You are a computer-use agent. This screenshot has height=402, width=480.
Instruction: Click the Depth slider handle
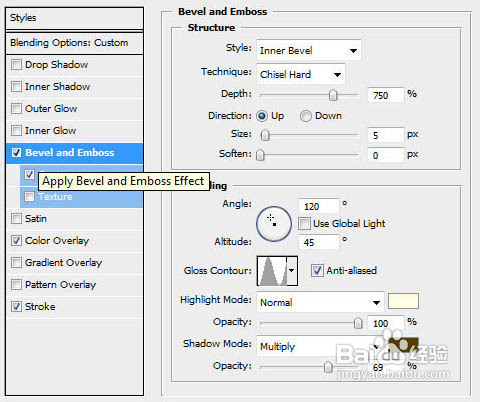333,95
